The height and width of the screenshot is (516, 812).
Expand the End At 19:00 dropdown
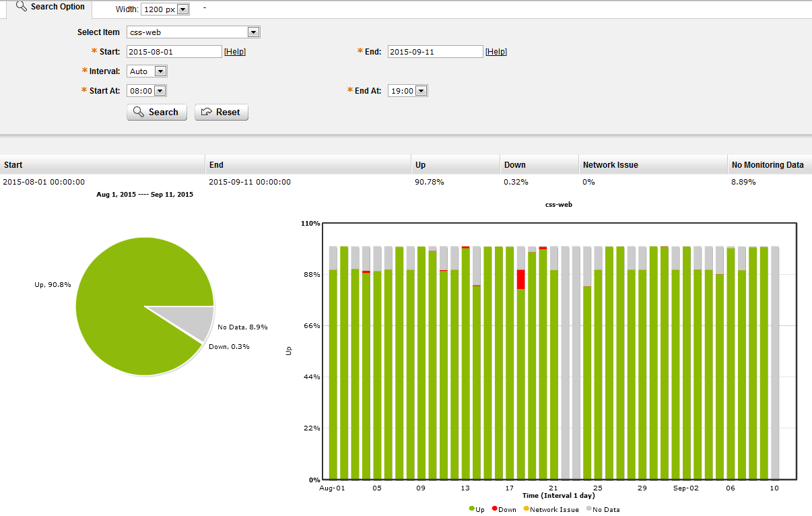click(408, 91)
